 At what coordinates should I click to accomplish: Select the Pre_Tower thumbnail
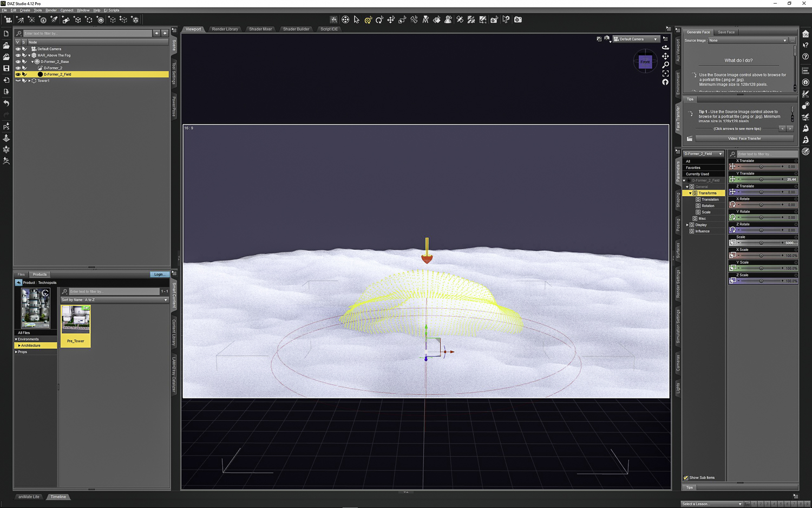click(x=76, y=325)
